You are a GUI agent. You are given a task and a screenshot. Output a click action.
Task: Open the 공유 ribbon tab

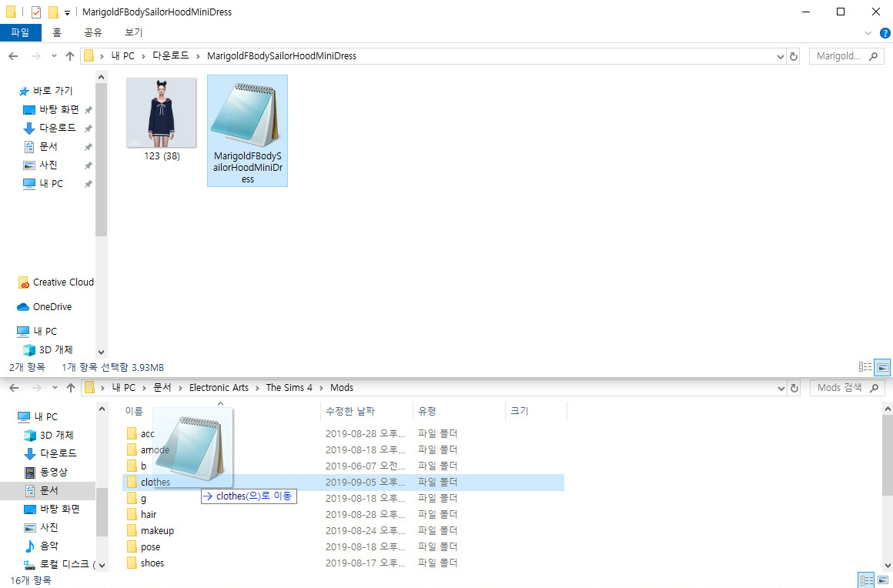coord(93,33)
